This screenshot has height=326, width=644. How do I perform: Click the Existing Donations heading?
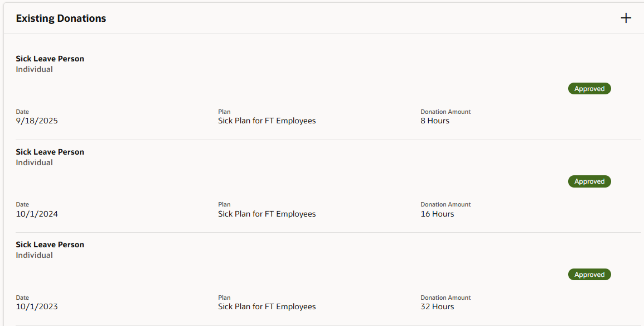[61, 18]
